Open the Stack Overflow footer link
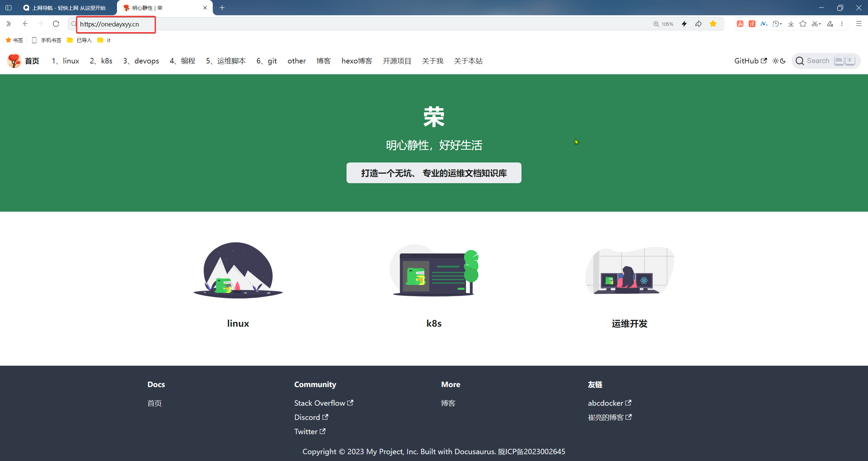This screenshot has height=461, width=868. coord(324,403)
